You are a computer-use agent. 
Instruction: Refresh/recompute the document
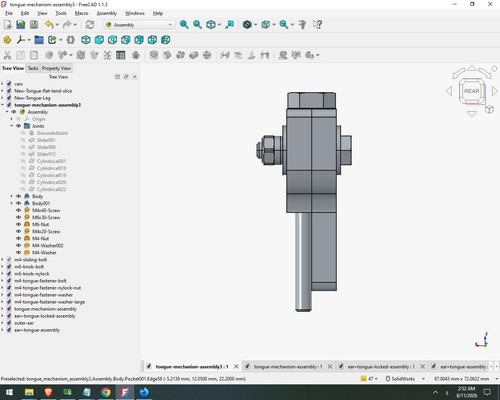(x=90, y=25)
